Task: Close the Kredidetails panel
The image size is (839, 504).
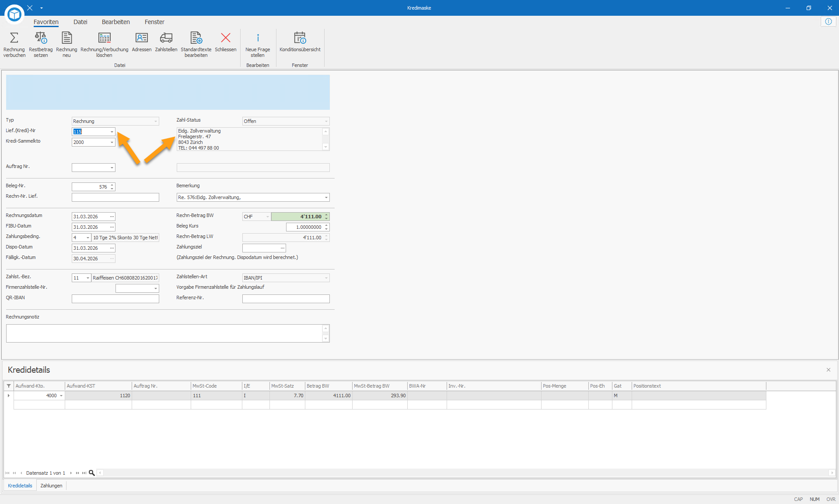Action: point(829,370)
